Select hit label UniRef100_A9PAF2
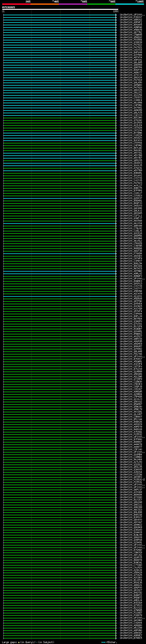The width and height of the screenshot is (146, 644). coord(131,22)
